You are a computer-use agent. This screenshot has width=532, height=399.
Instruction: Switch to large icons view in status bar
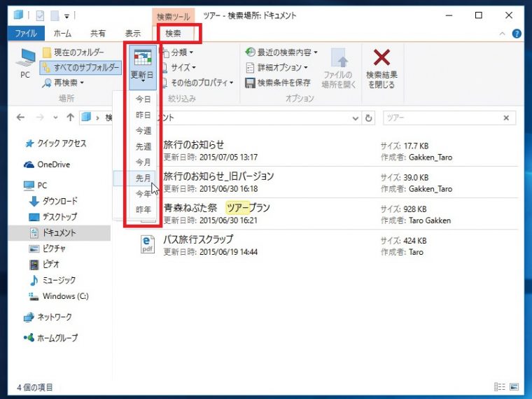(x=514, y=387)
